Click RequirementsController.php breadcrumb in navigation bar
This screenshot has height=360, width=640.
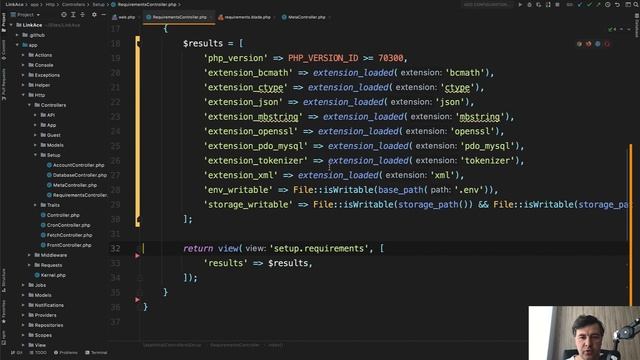click(x=144, y=4)
